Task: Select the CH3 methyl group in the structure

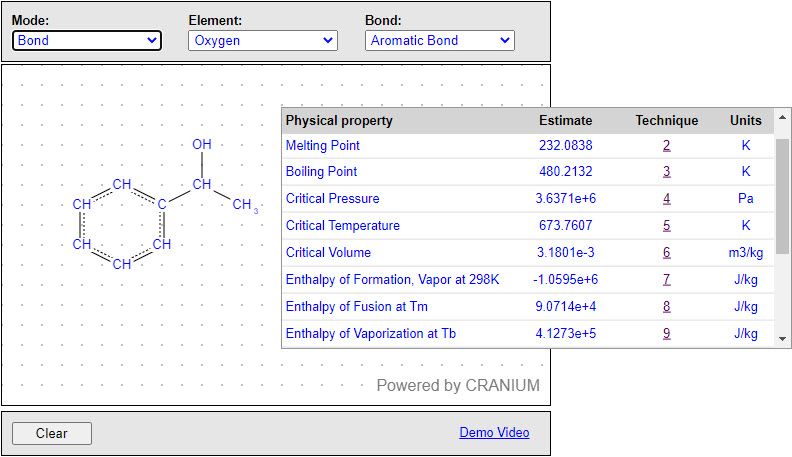Action: click(x=243, y=205)
